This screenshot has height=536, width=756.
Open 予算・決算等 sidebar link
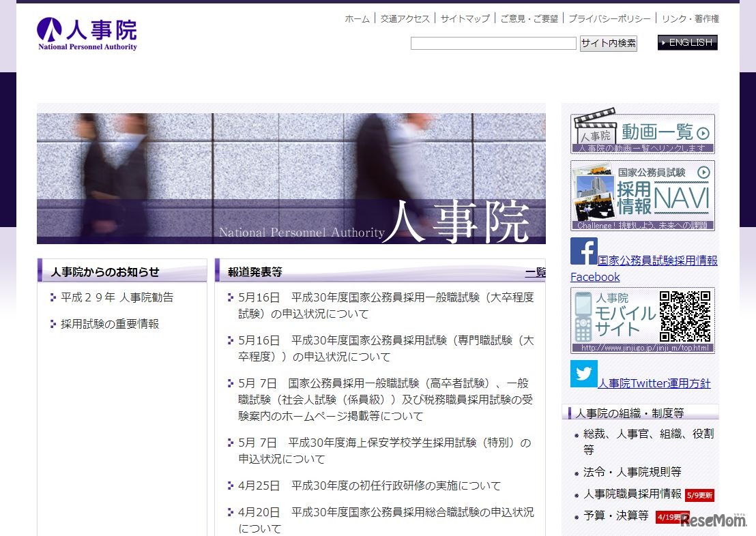click(615, 516)
